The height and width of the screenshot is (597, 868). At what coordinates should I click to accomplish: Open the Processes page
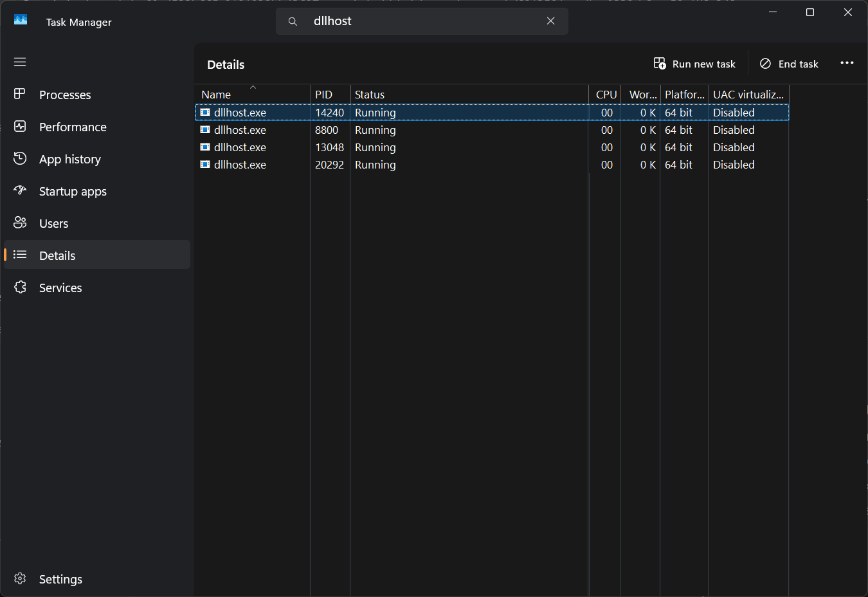coord(65,95)
